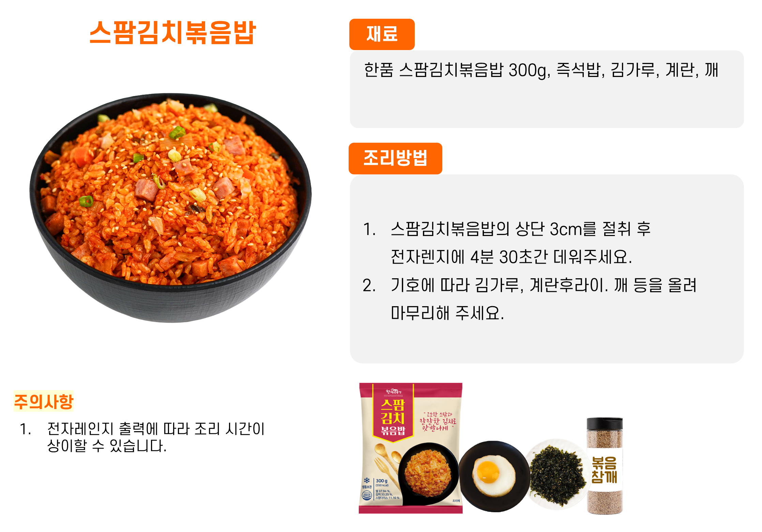Click the 전자렌지에 4분 30초간 line

point(511,257)
